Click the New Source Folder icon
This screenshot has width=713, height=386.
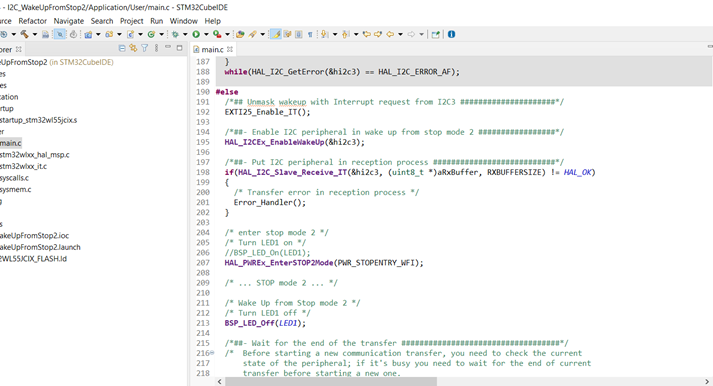click(x=109, y=34)
